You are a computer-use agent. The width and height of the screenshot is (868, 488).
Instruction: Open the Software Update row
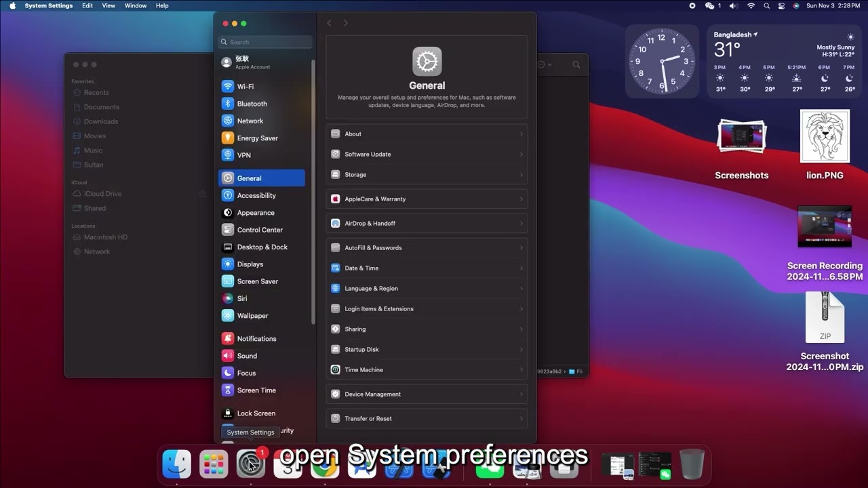(x=427, y=155)
